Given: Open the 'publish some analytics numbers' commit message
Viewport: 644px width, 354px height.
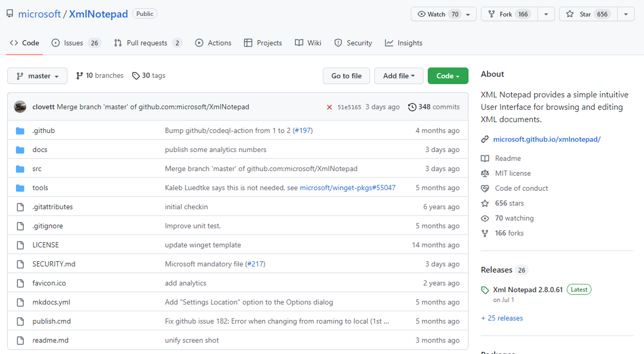Looking at the screenshot, I should click(215, 150).
